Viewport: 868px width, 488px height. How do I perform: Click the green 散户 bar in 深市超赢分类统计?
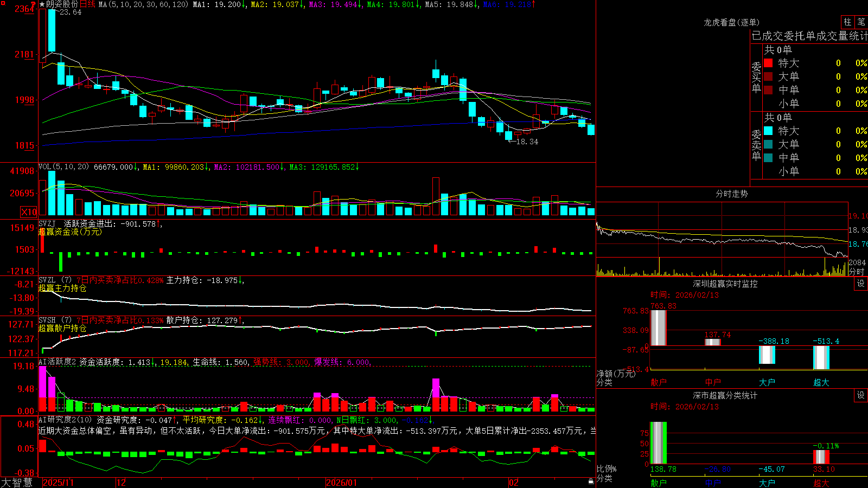click(659, 442)
